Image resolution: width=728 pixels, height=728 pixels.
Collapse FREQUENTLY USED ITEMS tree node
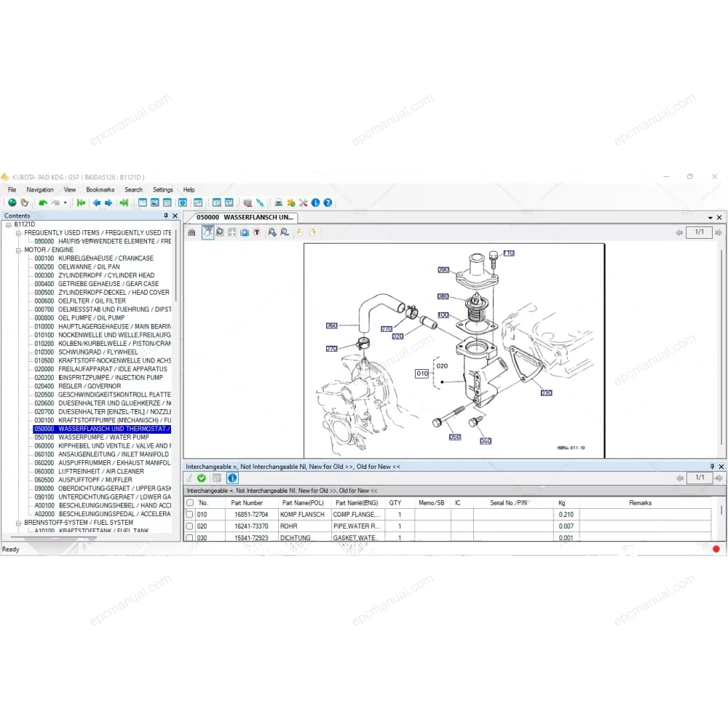(x=19, y=233)
